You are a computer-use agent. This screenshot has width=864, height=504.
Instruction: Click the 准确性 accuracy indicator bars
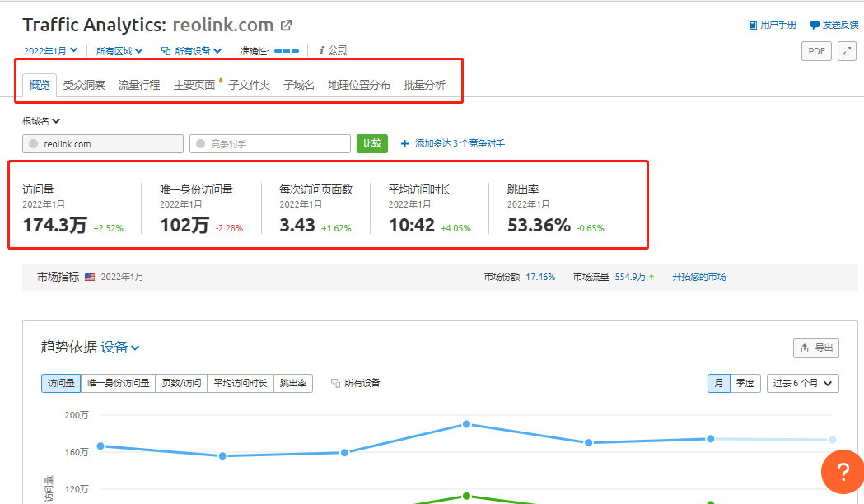[x=287, y=51]
